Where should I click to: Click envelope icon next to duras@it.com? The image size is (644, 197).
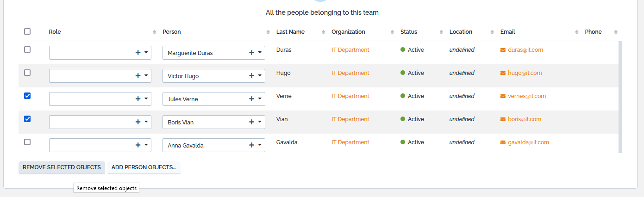(503, 50)
